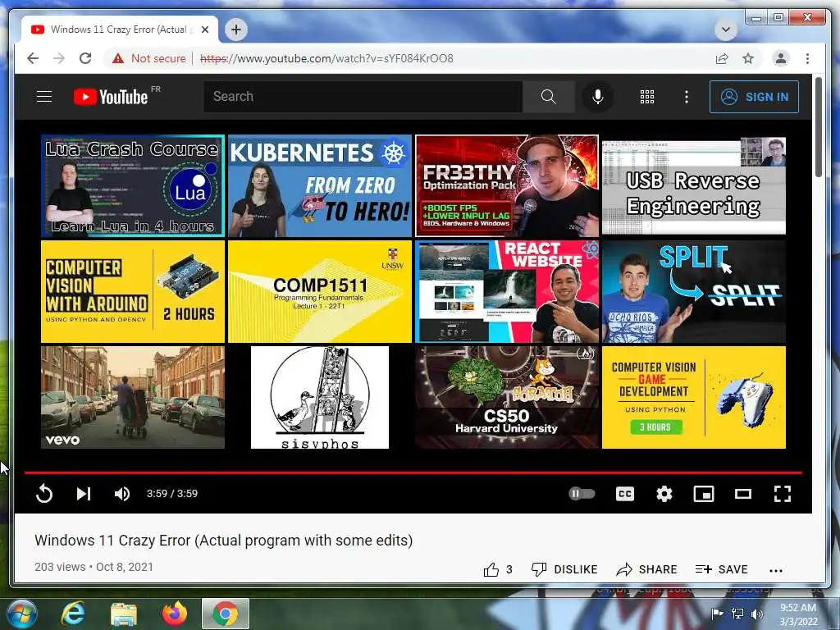
Task: Go forward in browser history
Action: (59, 58)
